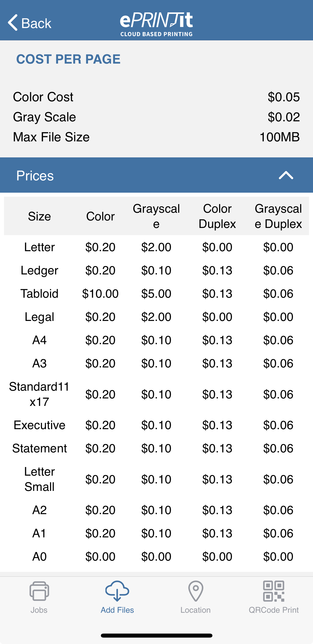Select the Jobs tab label

pyautogui.click(x=39, y=610)
